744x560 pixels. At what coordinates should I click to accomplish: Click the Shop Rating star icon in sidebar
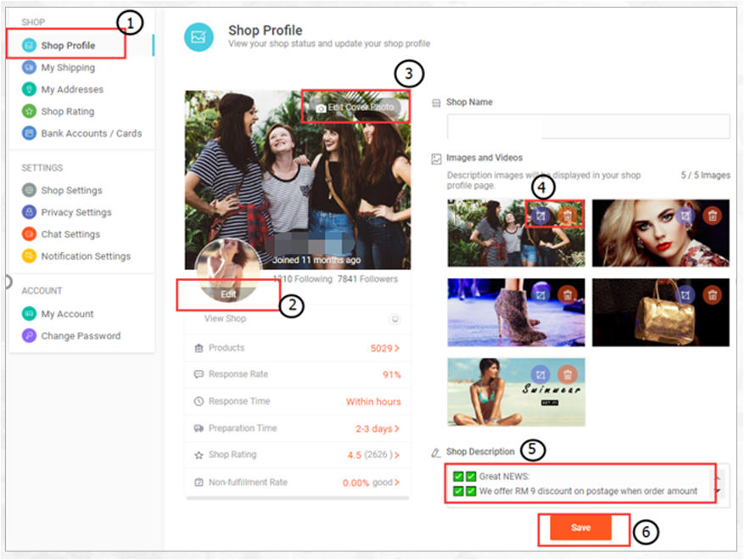[29, 111]
